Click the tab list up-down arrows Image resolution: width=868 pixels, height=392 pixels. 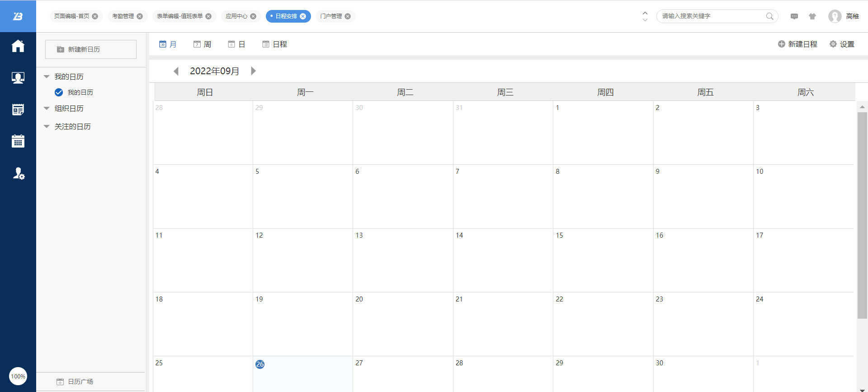point(645,16)
